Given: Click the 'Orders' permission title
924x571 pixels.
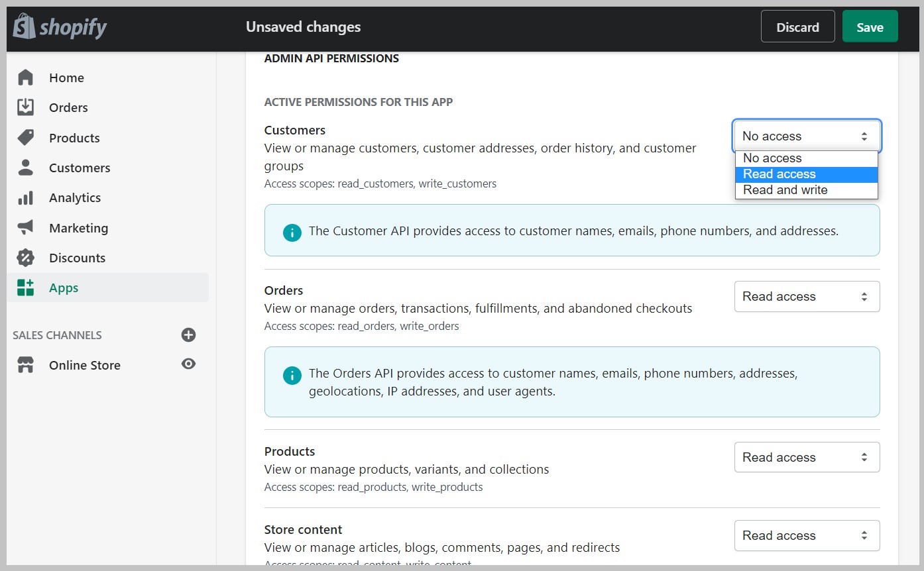Looking at the screenshot, I should (284, 290).
